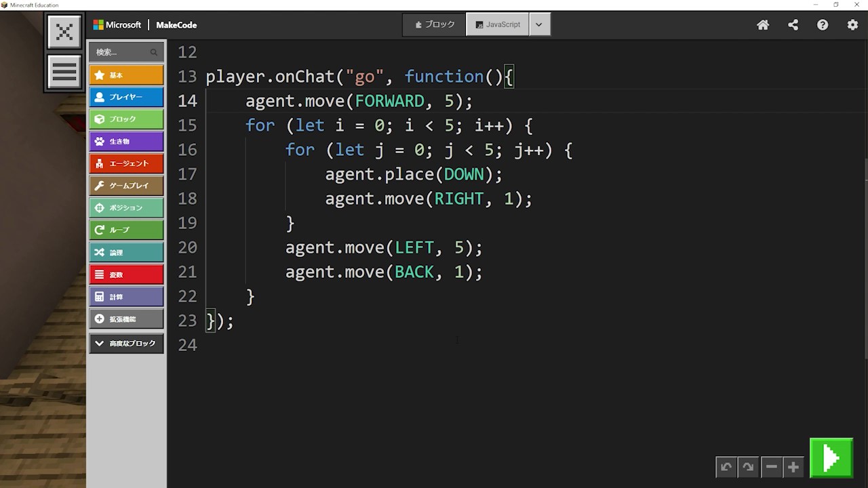Switch to the JavaScript editor tab

coord(498,24)
